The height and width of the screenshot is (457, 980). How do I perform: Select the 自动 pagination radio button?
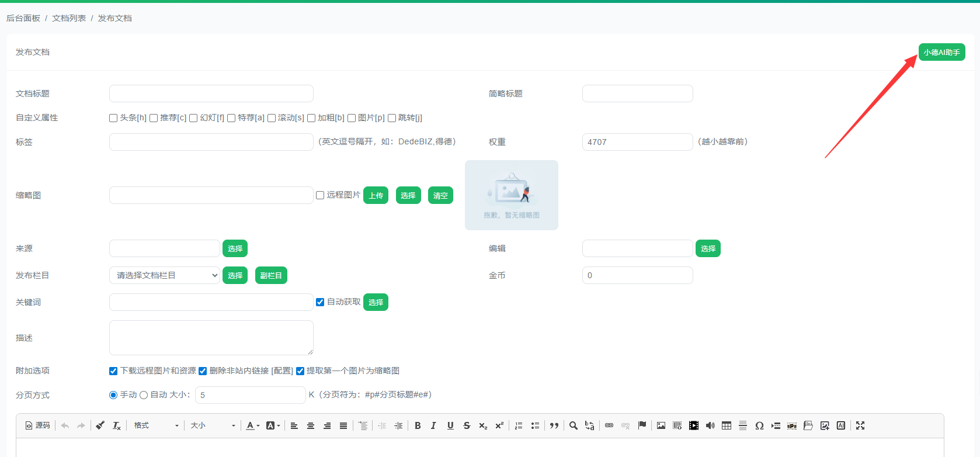point(144,395)
